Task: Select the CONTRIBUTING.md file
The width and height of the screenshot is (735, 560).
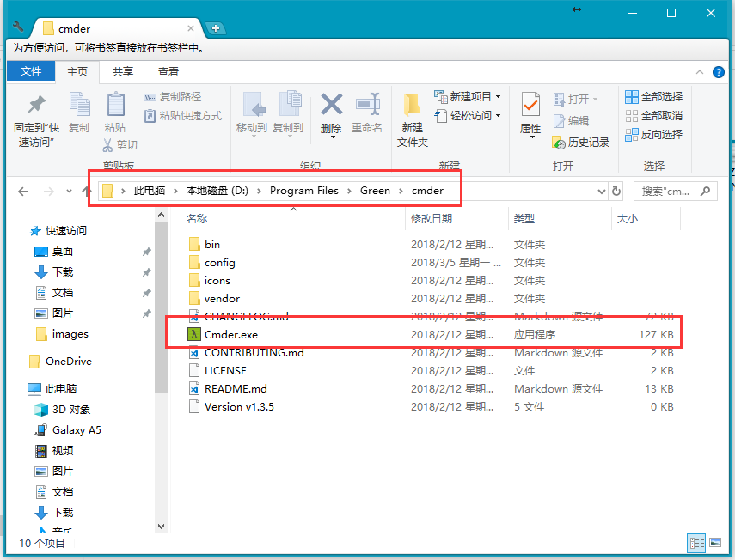Action: coord(254,352)
